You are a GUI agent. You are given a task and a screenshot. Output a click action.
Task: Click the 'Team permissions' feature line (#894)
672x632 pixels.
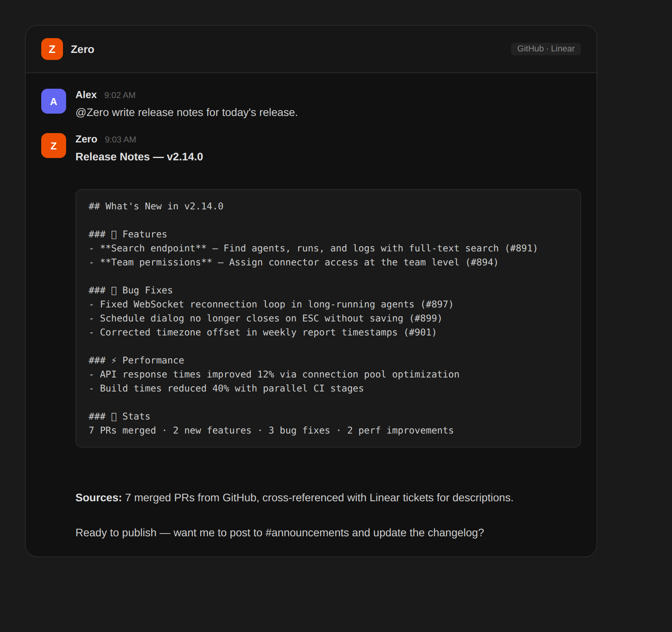294,262
